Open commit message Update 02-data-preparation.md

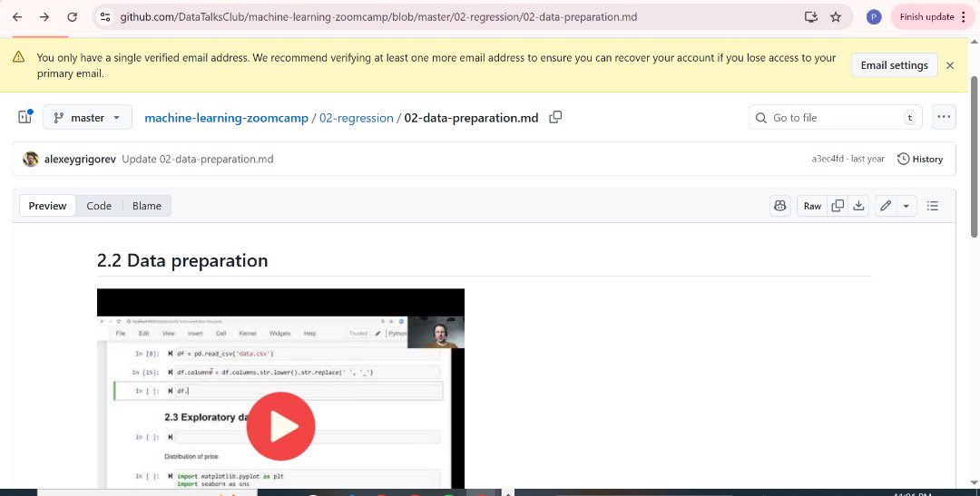click(198, 159)
